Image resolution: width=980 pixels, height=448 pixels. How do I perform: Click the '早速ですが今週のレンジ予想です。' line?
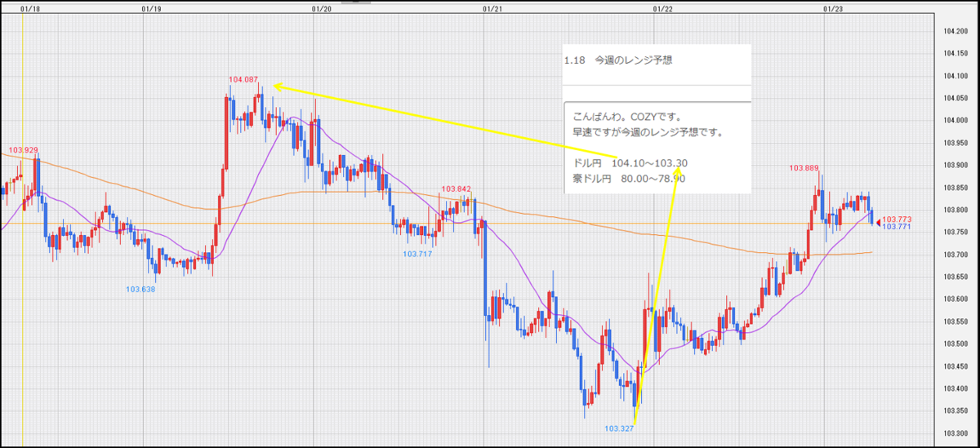pos(648,131)
